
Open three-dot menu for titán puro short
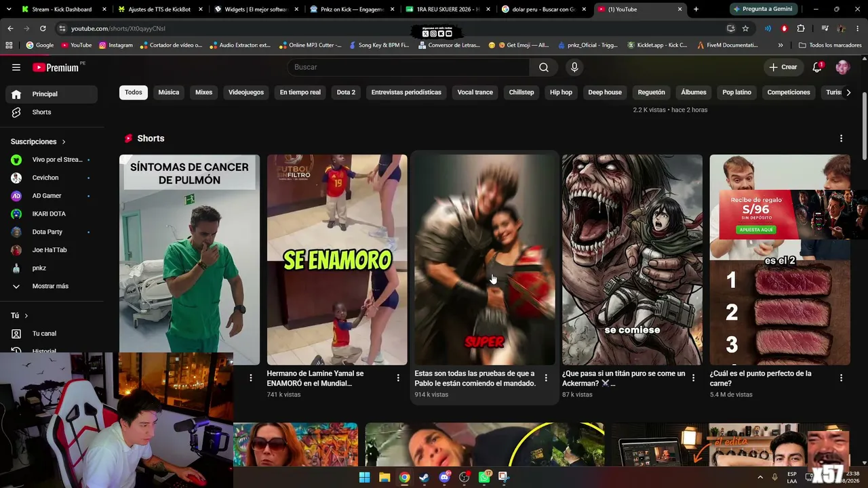tap(693, 378)
